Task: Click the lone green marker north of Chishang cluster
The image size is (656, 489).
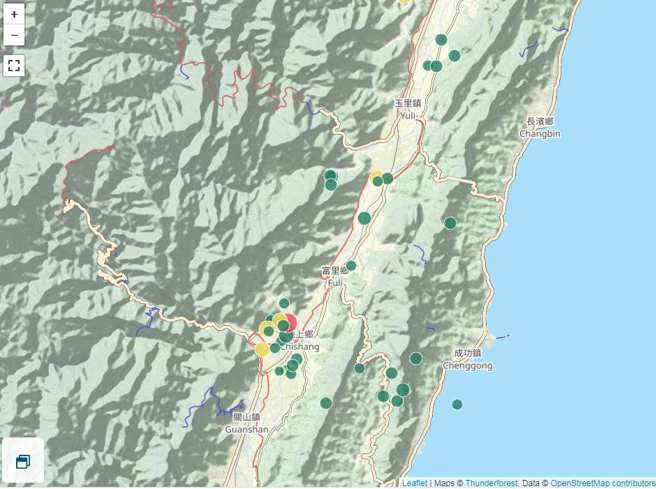Action: point(284,303)
